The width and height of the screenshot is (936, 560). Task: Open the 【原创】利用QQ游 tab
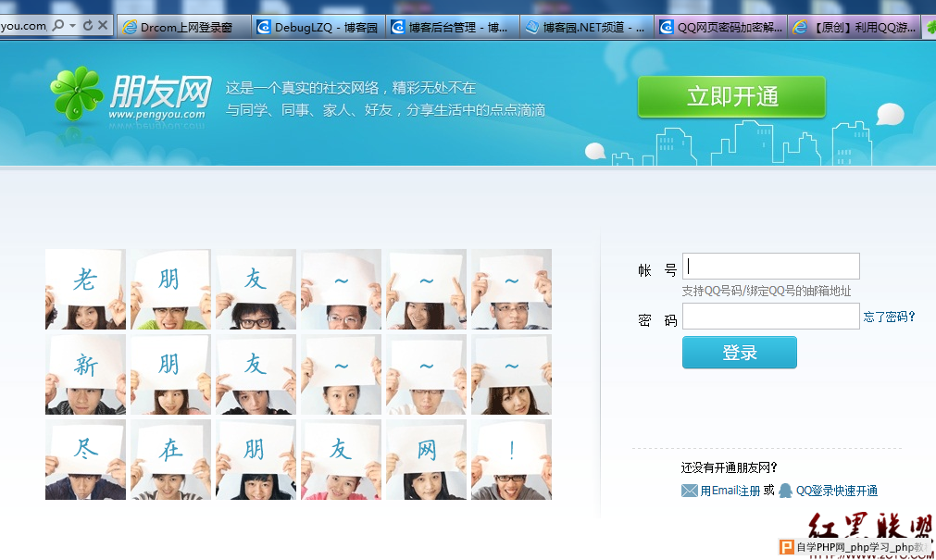tap(855, 28)
